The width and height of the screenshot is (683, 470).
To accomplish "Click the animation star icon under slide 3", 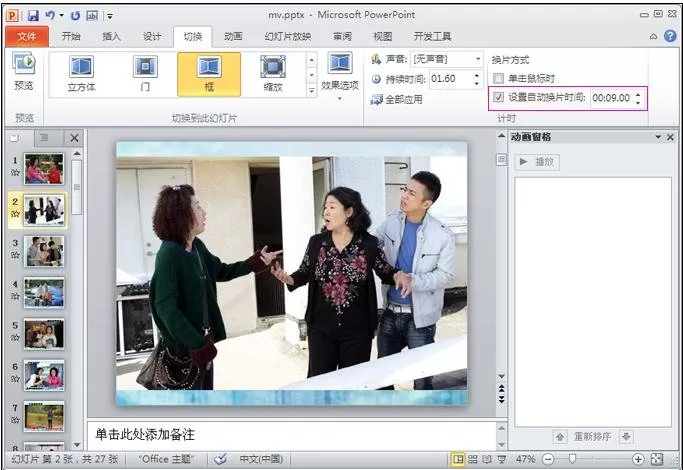I will 15,255.
